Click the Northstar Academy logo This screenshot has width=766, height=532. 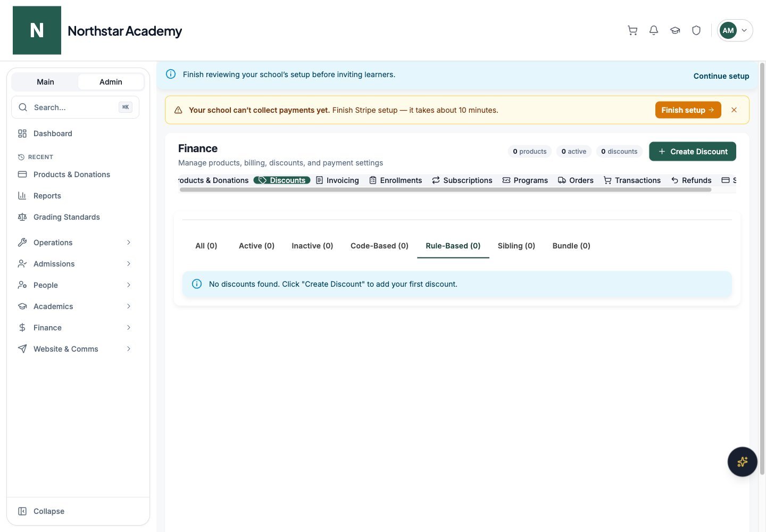click(37, 30)
